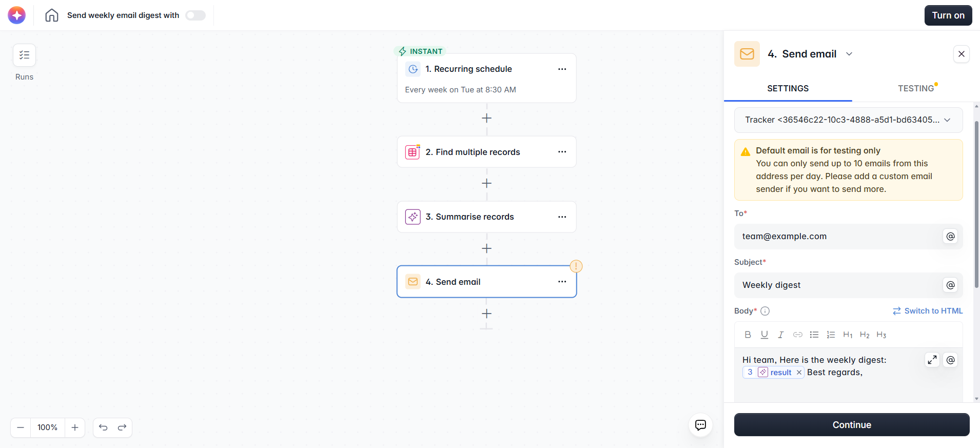Click the Send email step envelope icon
This screenshot has height=448, width=980.
coord(413,282)
